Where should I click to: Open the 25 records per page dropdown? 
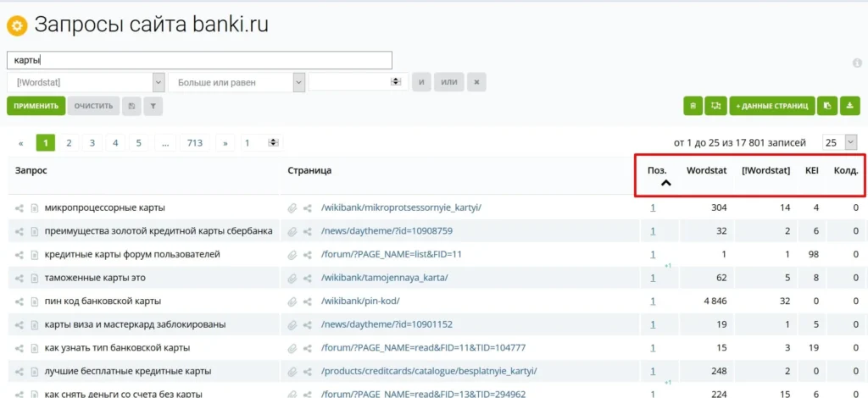840,142
